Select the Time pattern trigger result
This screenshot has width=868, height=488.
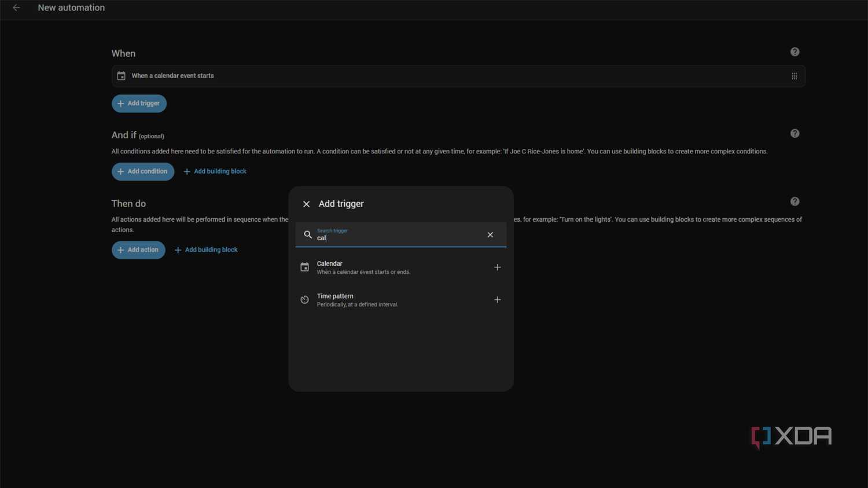click(x=400, y=300)
